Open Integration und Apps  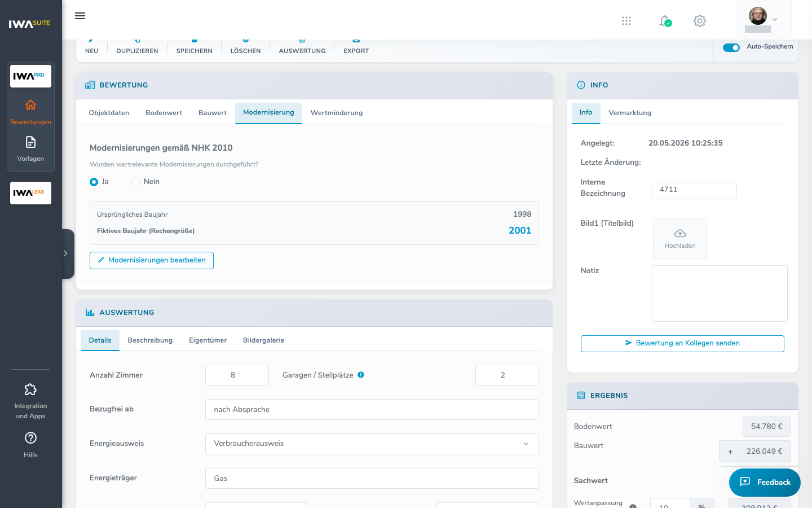pyautogui.click(x=30, y=401)
